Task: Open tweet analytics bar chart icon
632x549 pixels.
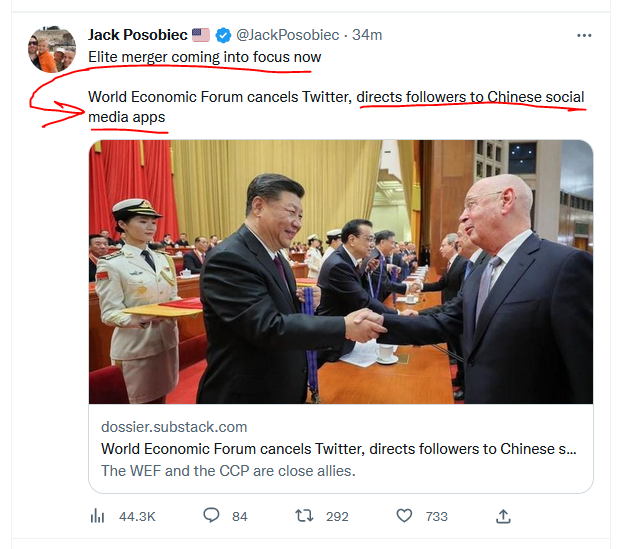Action: click(98, 516)
